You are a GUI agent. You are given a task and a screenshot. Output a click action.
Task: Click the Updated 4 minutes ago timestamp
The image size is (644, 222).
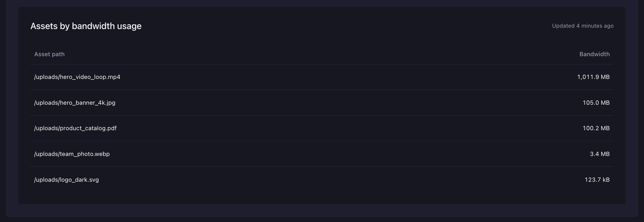pyautogui.click(x=583, y=26)
